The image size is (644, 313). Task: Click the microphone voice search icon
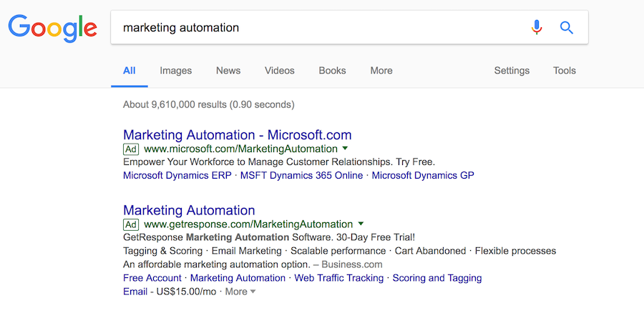pyautogui.click(x=537, y=27)
